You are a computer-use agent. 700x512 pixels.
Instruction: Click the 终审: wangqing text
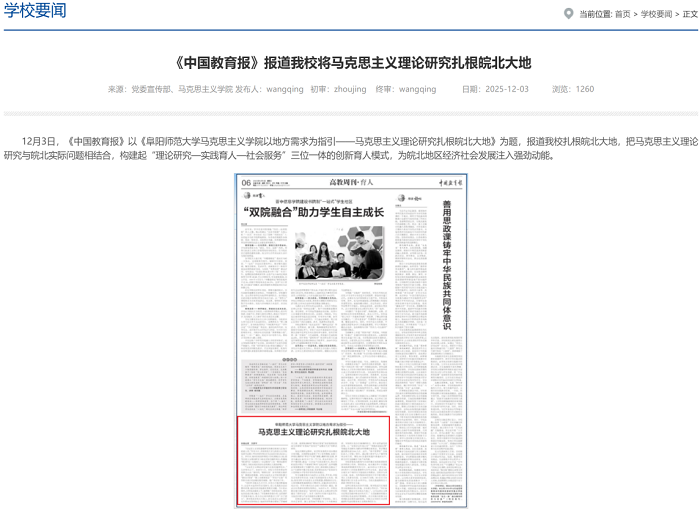click(406, 89)
